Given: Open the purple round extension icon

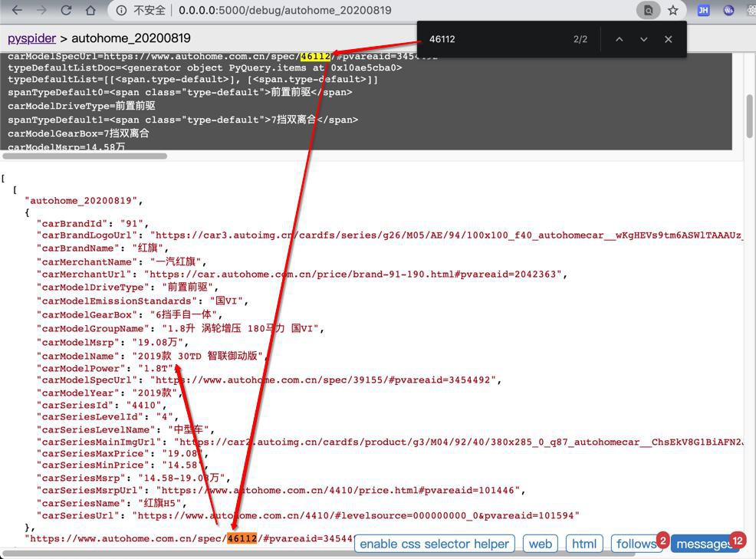Looking at the screenshot, I should [728, 10].
